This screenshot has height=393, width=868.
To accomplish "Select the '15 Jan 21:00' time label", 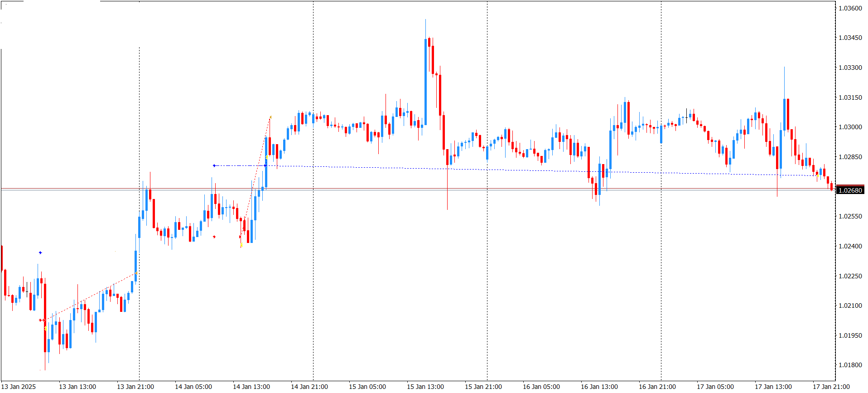I will coord(483,387).
